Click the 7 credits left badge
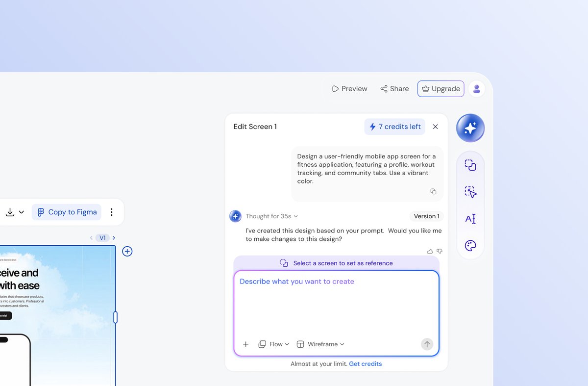The height and width of the screenshot is (386, 588). click(x=395, y=127)
